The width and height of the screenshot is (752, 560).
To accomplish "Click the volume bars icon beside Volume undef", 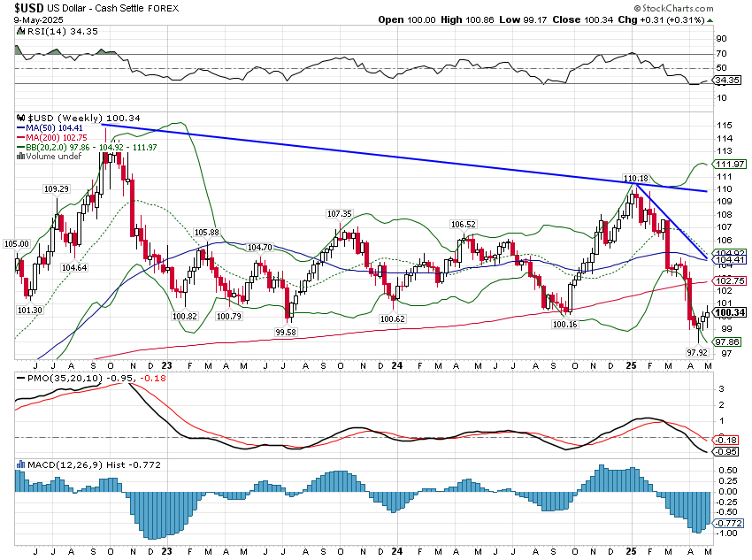I will pyautogui.click(x=22, y=157).
